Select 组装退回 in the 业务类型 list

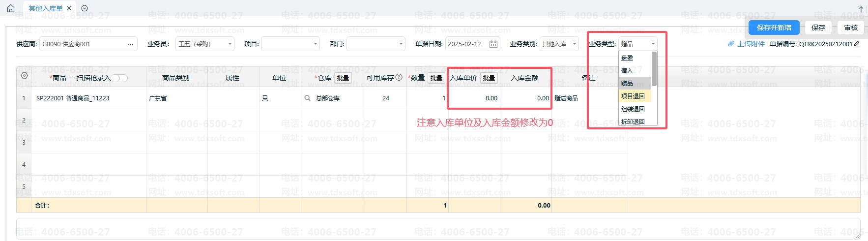tap(635, 109)
